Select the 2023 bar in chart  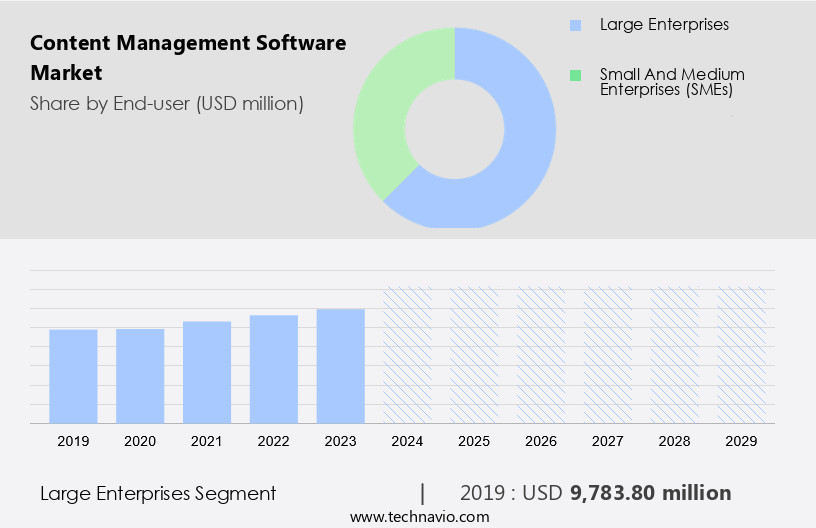pyautogui.click(x=341, y=366)
